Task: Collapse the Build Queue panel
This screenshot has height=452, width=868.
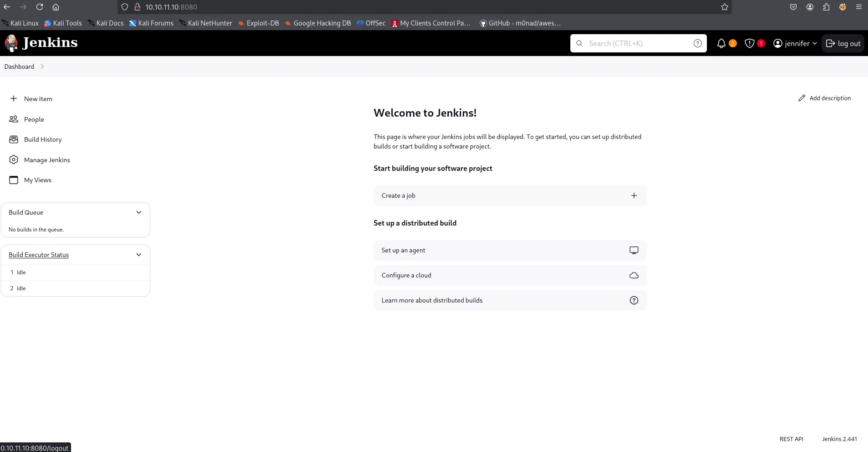Action: [139, 212]
